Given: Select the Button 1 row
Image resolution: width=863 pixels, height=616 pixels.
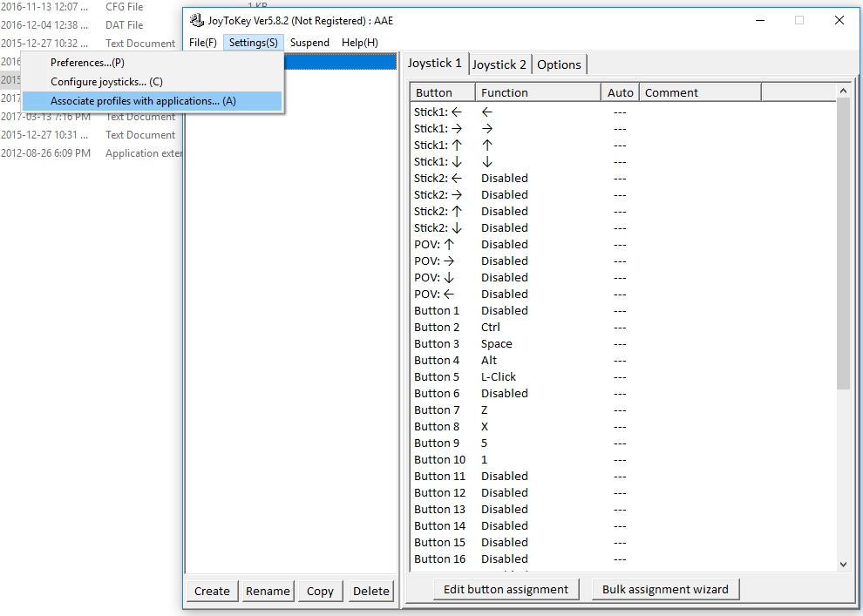Looking at the screenshot, I should pos(623,311).
